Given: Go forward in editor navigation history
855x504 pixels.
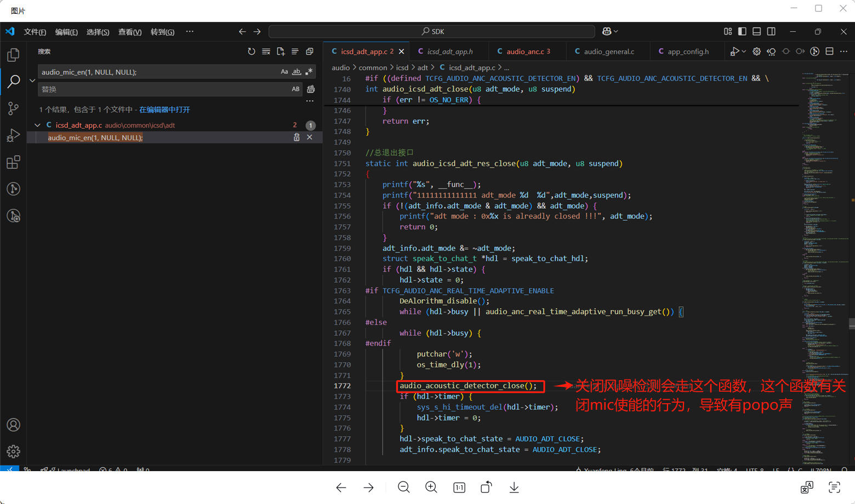Looking at the screenshot, I should 257,32.
